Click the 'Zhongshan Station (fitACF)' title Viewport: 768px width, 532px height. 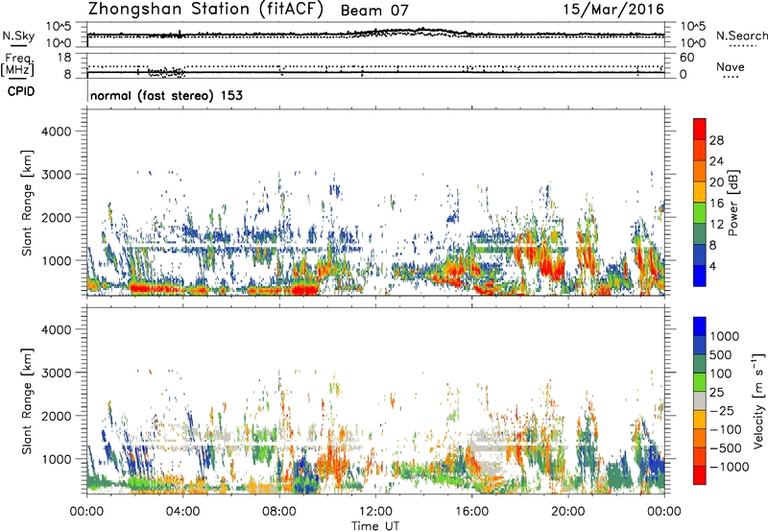pos(205,10)
